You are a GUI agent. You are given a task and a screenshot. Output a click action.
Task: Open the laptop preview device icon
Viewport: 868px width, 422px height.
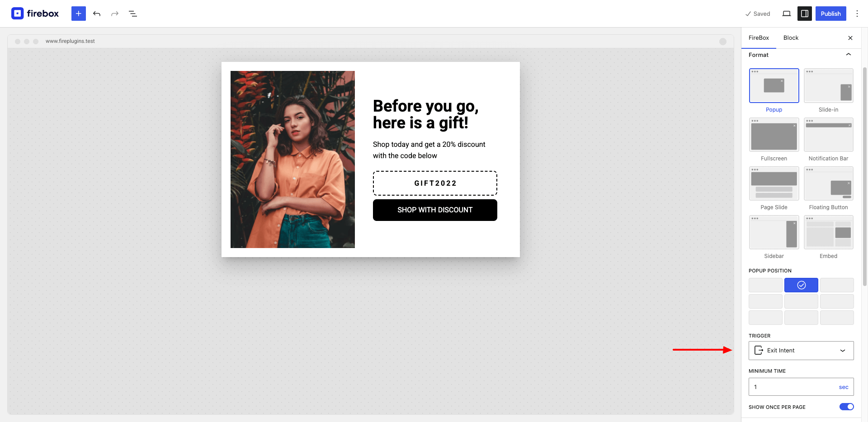pos(787,14)
